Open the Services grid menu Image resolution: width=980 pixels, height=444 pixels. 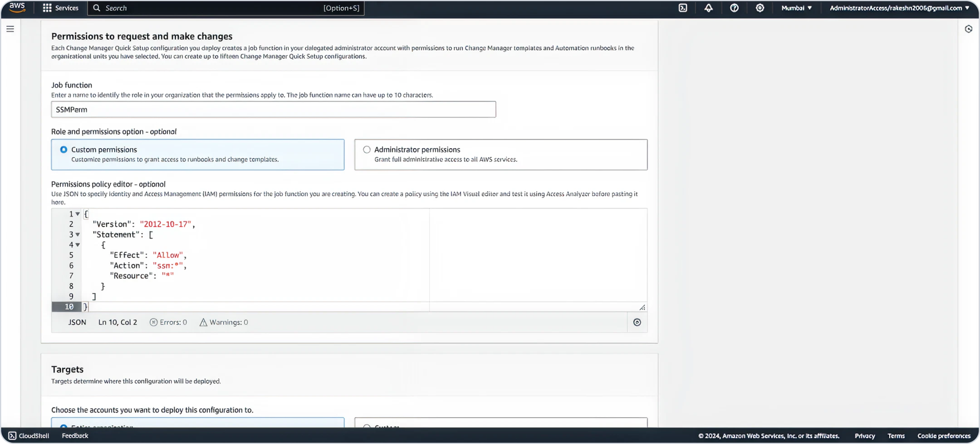tap(60, 8)
